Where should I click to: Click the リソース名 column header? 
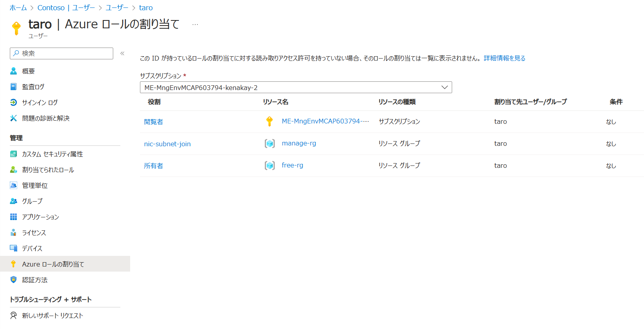[x=276, y=102]
